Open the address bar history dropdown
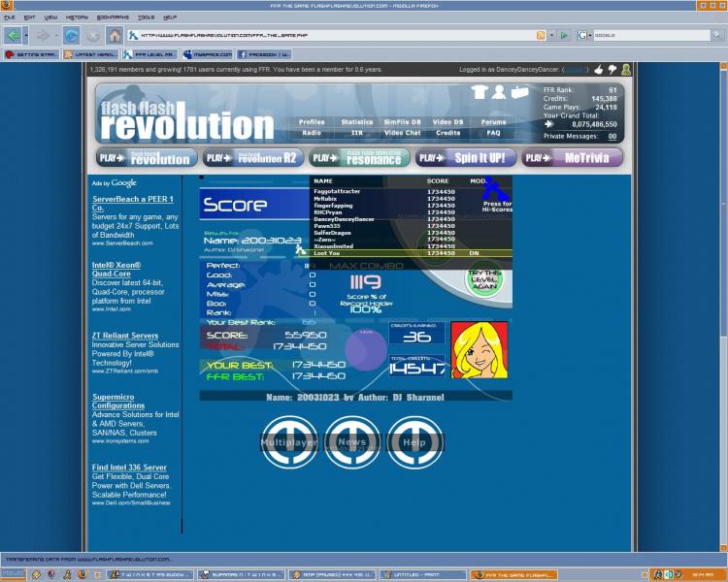The width and height of the screenshot is (728, 582). pyautogui.click(x=551, y=35)
